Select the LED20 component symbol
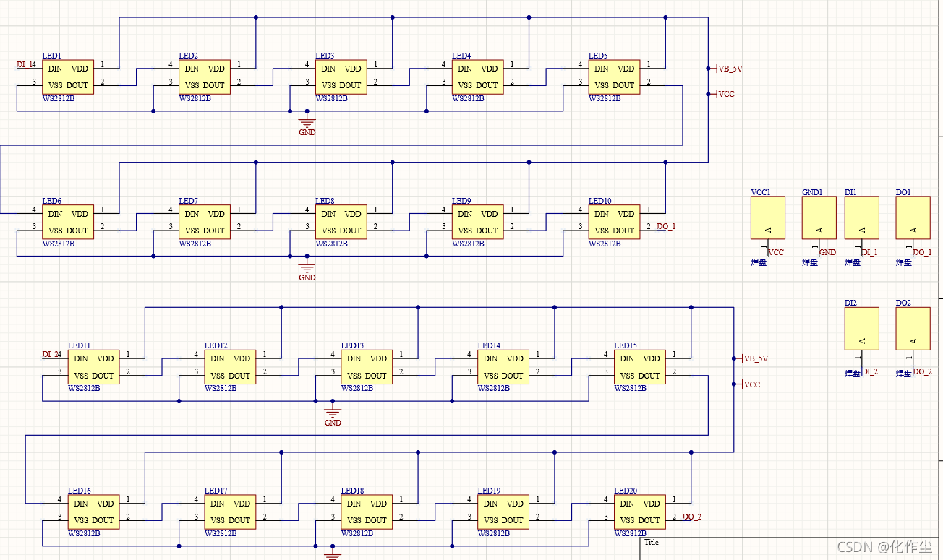Viewport: 943px width, 560px height. coord(640,512)
